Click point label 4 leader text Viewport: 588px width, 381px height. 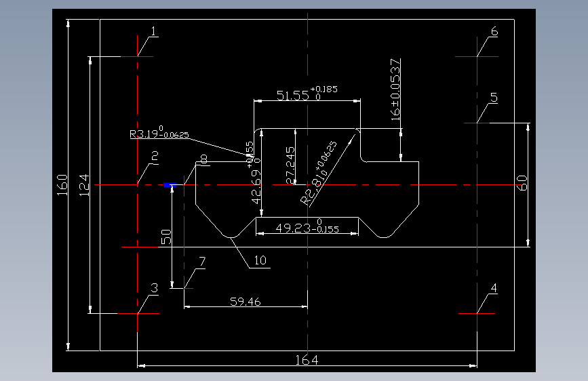point(494,288)
